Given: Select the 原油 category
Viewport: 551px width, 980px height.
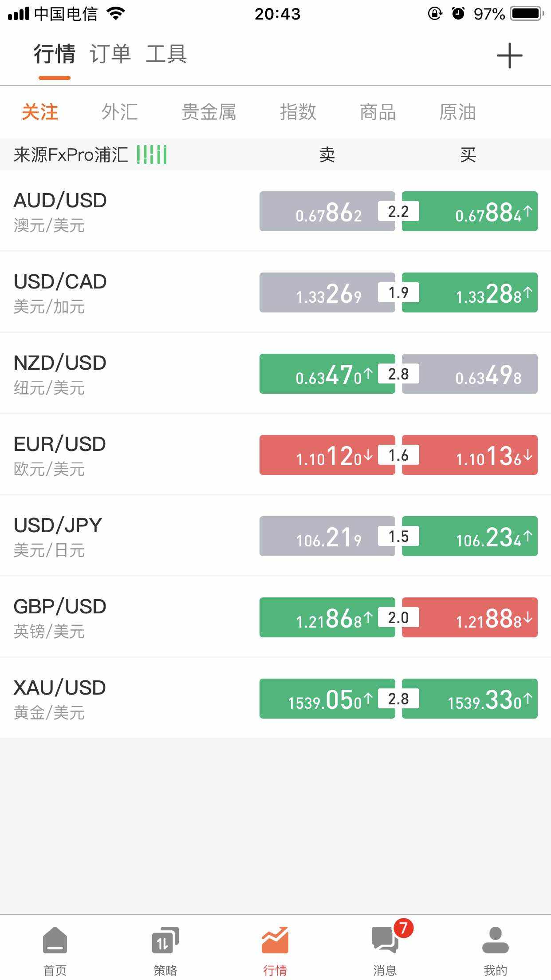Looking at the screenshot, I should (458, 112).
